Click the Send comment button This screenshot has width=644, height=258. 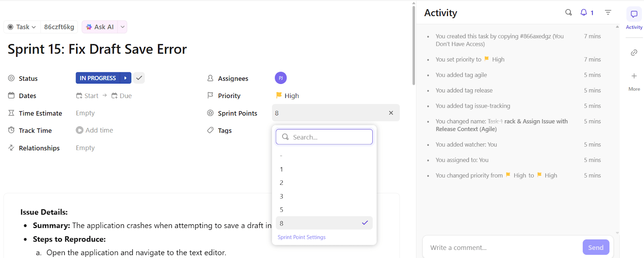click(x=595, y=248)
